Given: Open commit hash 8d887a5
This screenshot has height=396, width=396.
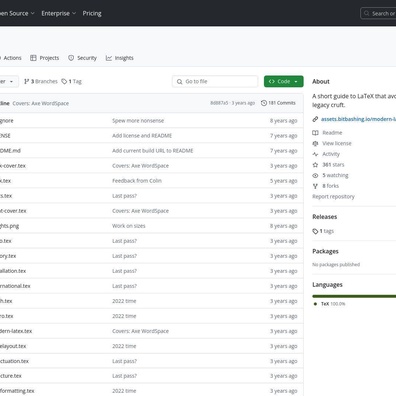Looking at the screenshot, I should [219, 103].
